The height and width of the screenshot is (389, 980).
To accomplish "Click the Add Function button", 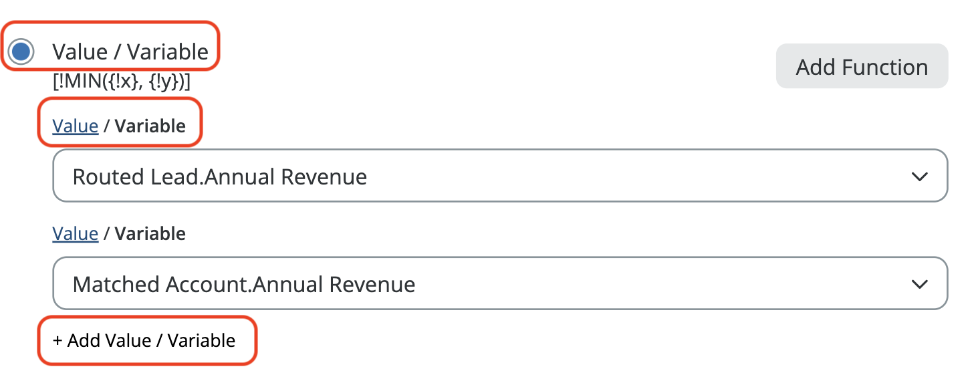I will 861,67.
